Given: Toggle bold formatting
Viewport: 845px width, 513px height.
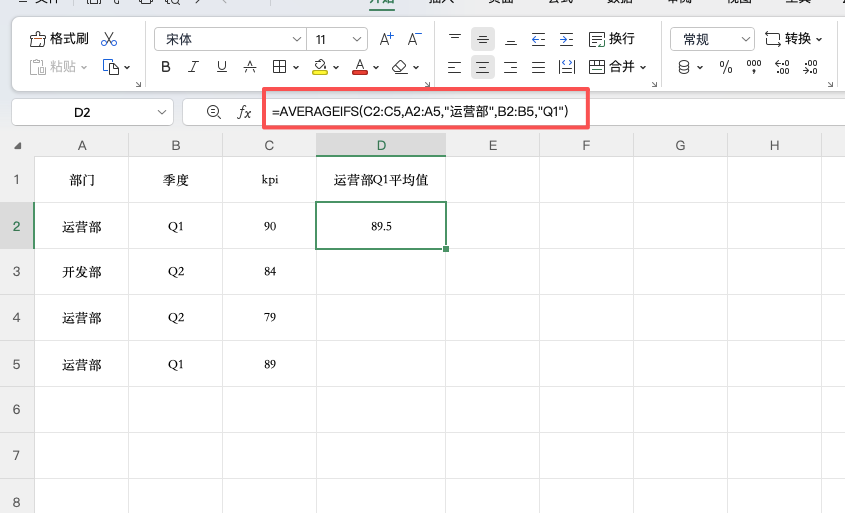Looking at the screenshot, I should [166, 67].
